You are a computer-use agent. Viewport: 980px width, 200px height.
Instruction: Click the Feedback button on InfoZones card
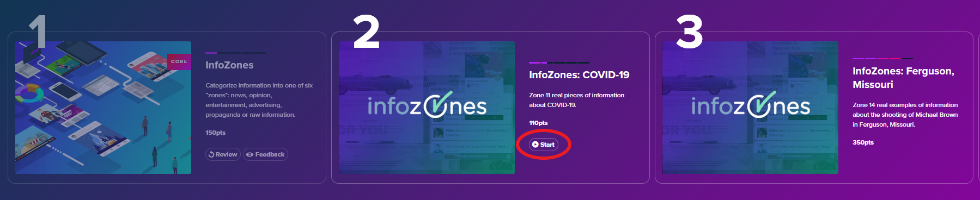[x=265, y=154]
